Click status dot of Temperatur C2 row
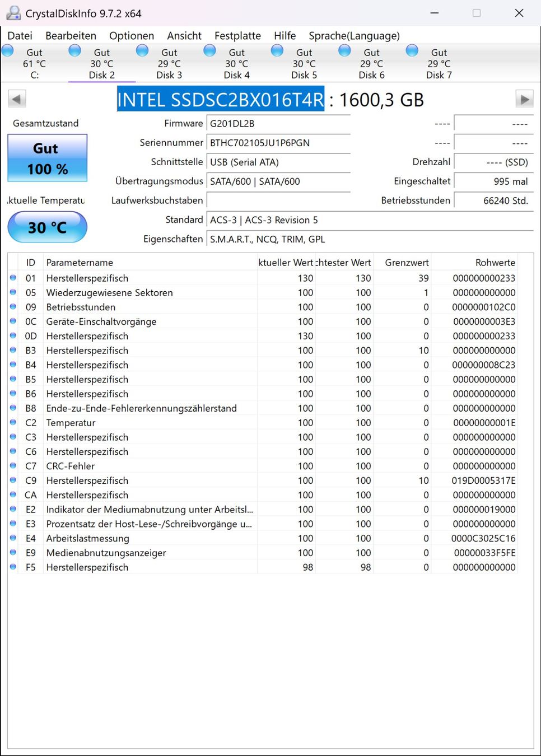This screenshot has width=541, height=756. coord(13,422)
